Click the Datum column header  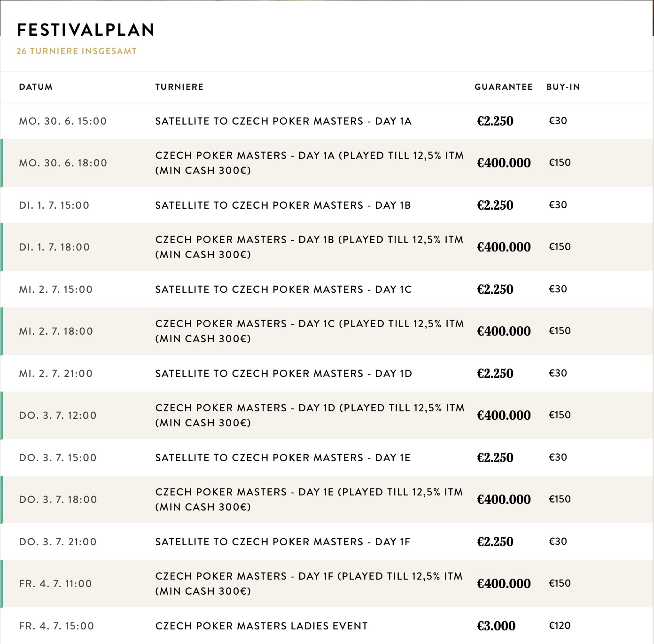pos(36,87)
